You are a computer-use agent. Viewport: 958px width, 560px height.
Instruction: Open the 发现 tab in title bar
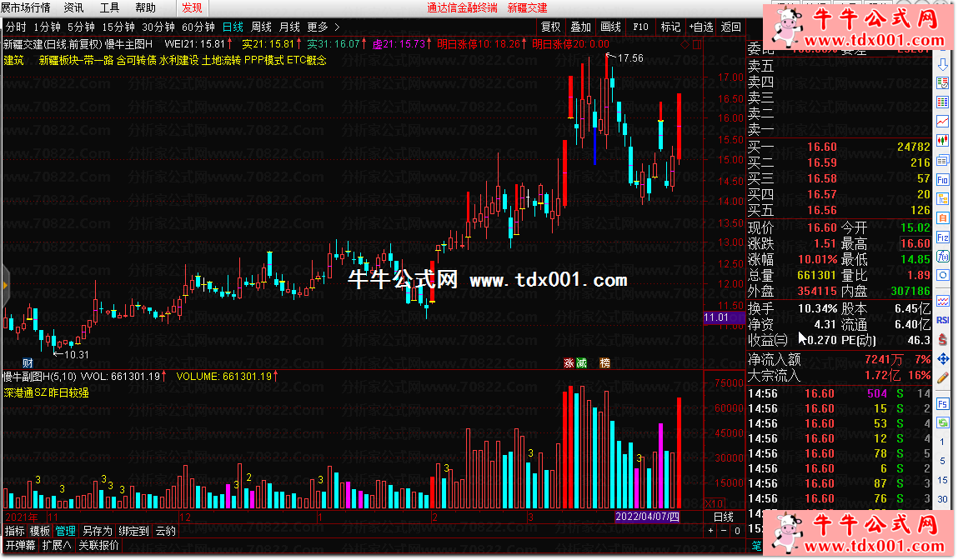point(192,8)
